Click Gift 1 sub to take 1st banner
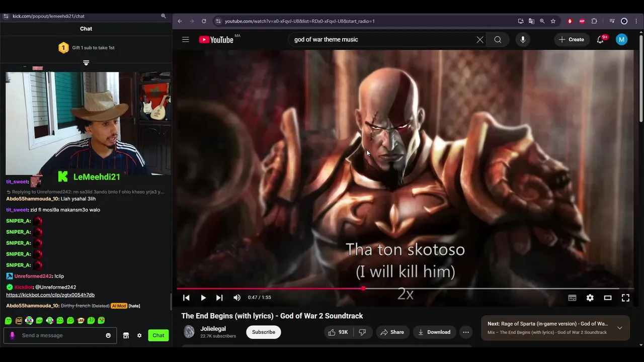 pos(86,48)
